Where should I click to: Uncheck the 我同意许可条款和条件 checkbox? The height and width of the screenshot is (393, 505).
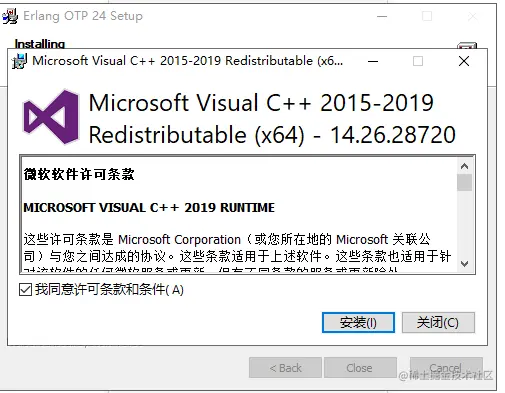coord(25,289)
